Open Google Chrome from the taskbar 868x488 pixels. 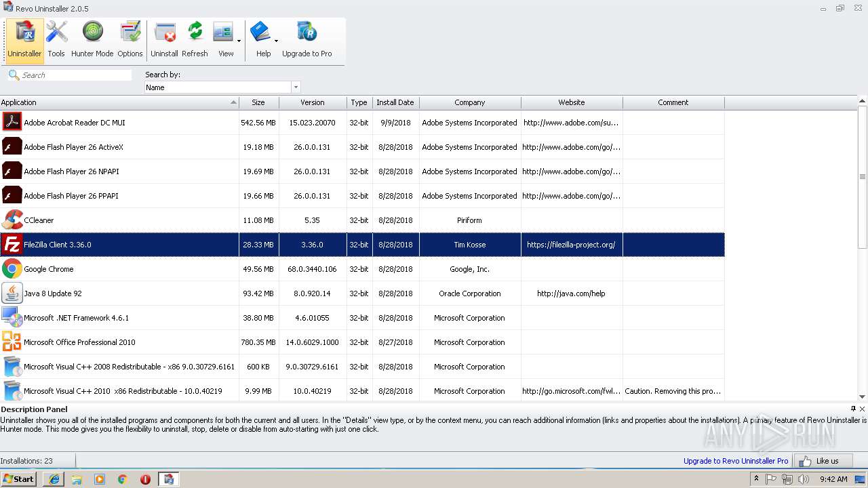point(122,479)
